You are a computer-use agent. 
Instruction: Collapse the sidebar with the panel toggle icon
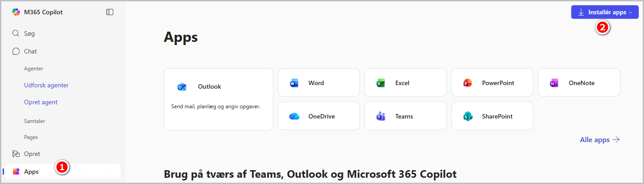pos(110,12)
